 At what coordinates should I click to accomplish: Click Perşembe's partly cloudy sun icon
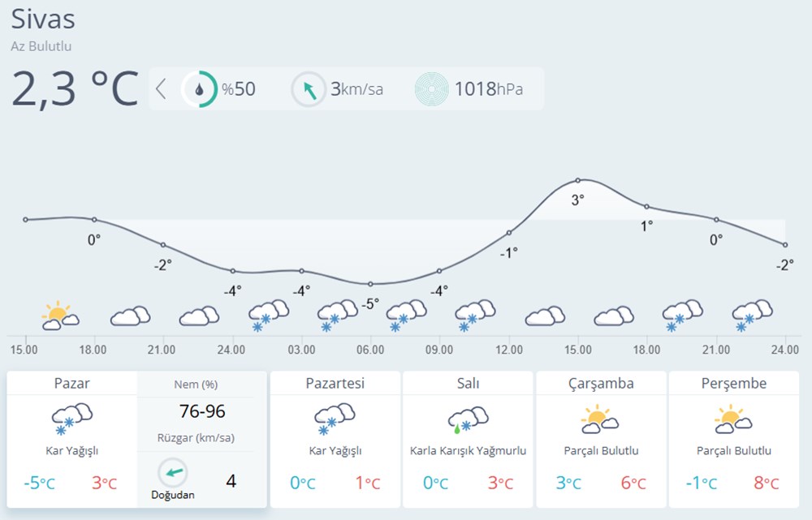(x=733, y=419)
